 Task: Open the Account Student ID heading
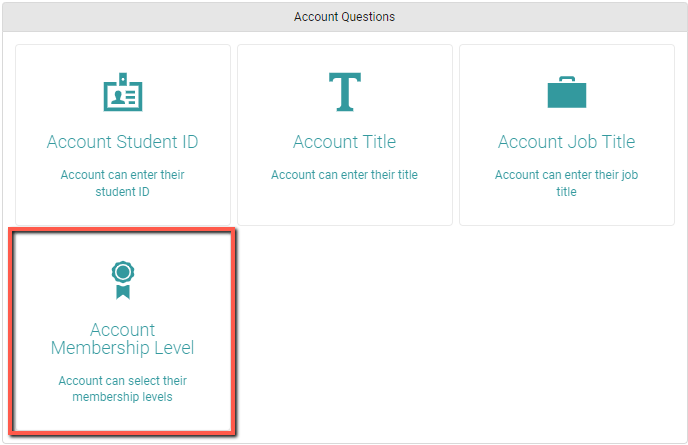click(x=122, y=142)
